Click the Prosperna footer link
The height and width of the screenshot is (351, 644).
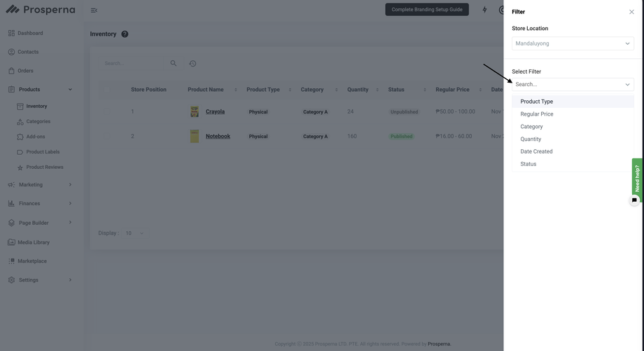(439, 344)
